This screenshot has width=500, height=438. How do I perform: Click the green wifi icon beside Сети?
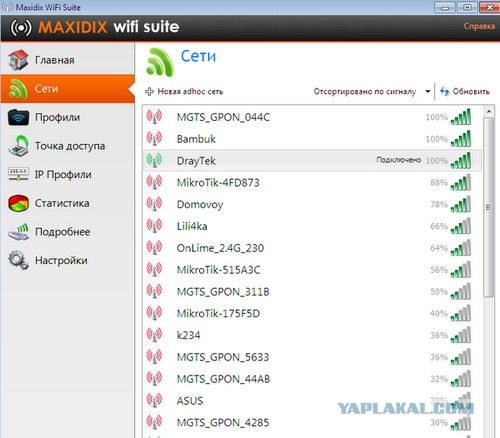(x=18, y=89)
